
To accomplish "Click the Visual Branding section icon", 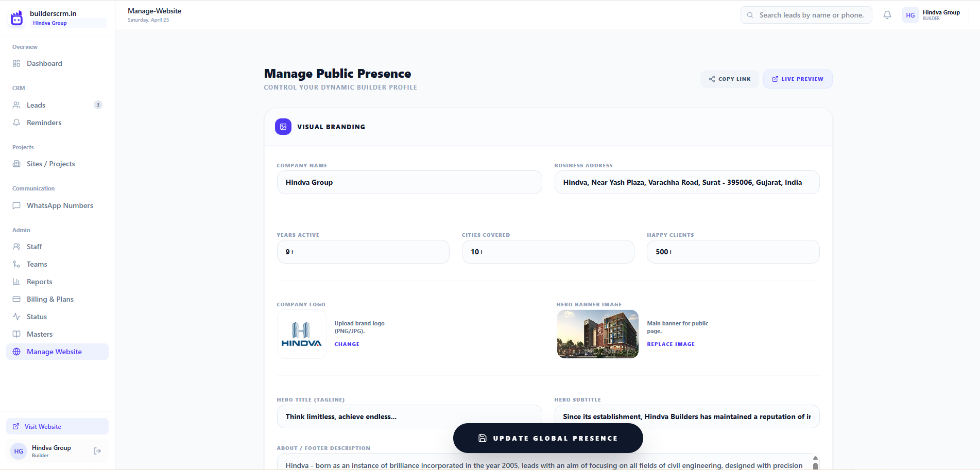I will point(283,127).
